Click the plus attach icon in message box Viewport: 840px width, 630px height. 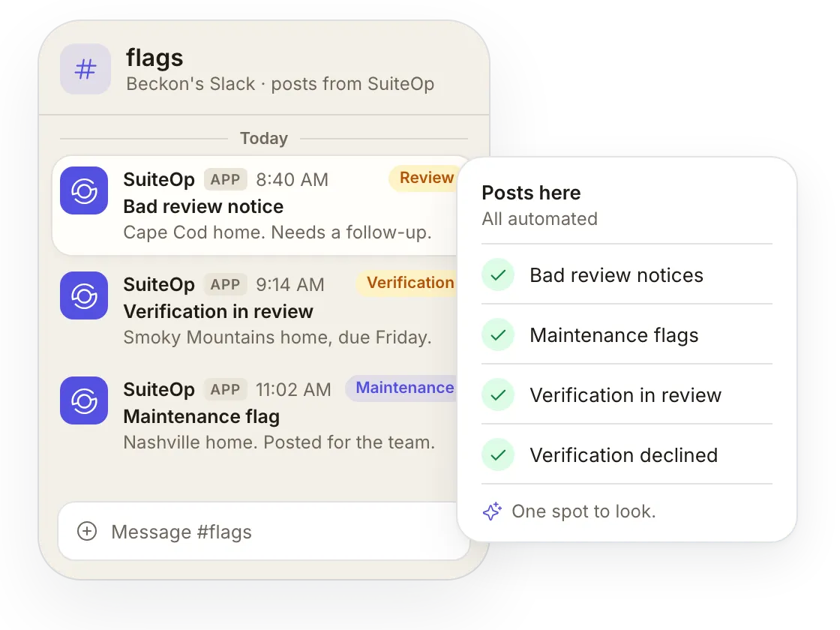pos(87,532)
